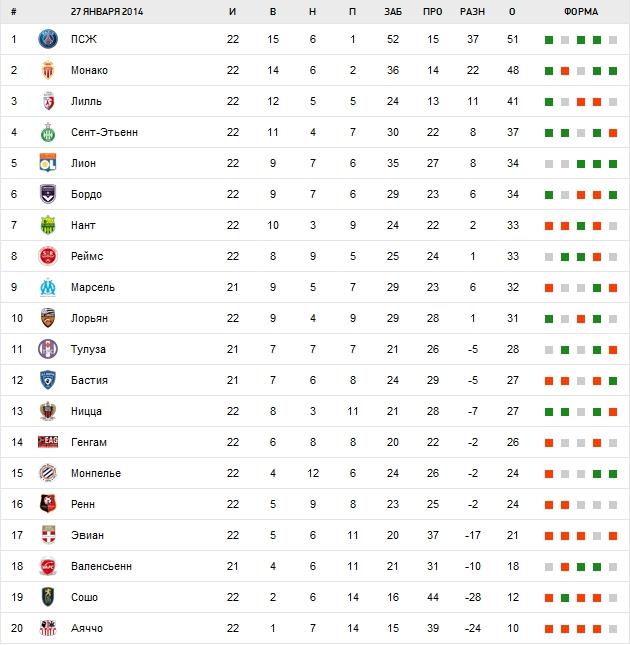Click the Lyon club logo
The width and height of the screenshot is (630, 645).
click(47, 164)
